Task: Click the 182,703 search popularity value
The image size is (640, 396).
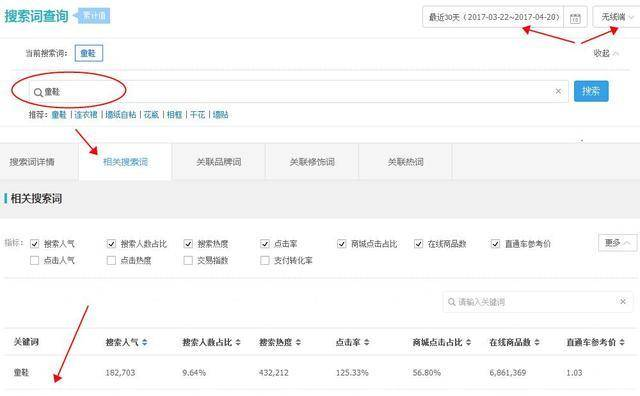Action: point(120,372)
